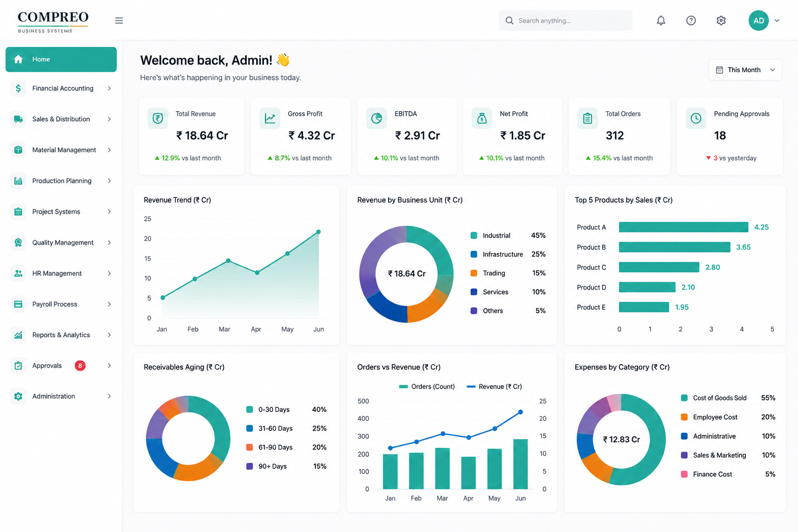Click the Financial Accounting dollar icon
This screenshot has height=532, width=798.
click(x=18, y=88)
